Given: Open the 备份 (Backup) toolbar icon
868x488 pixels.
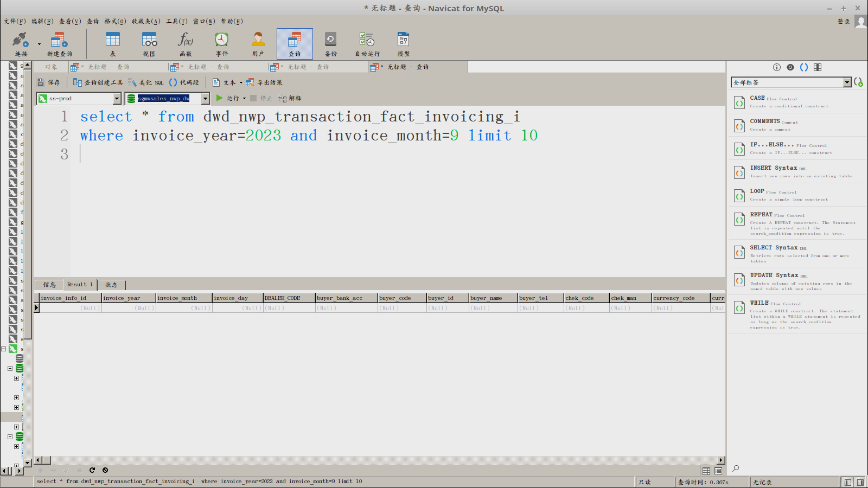Looking at the screenshot, I should pos(330,43).
